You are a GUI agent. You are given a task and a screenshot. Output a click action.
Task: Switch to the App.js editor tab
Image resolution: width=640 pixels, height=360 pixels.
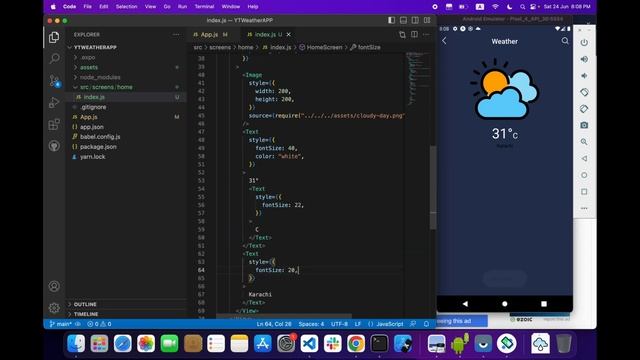pos(210,35)
